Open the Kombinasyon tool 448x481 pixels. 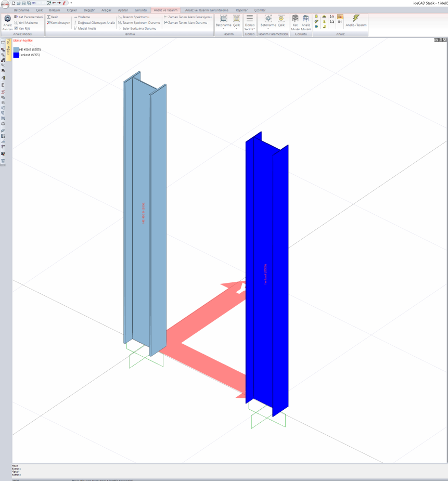(x=59, y=23)
